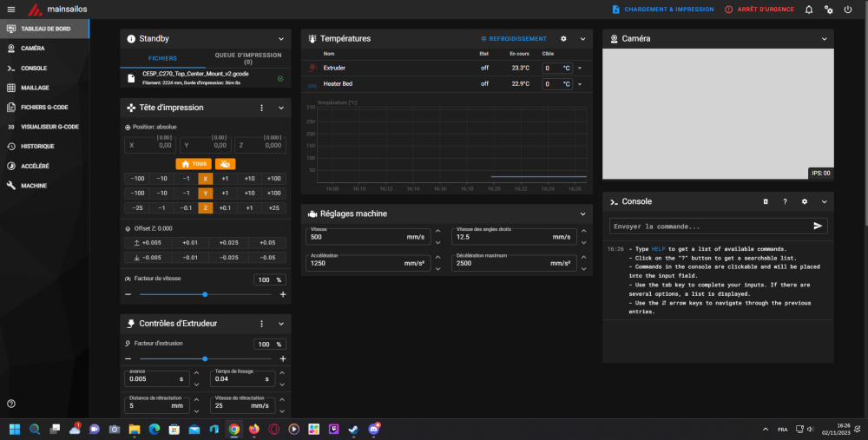868x440 pixels.
Task: Click the avance input field
Action: click(156, 379)
